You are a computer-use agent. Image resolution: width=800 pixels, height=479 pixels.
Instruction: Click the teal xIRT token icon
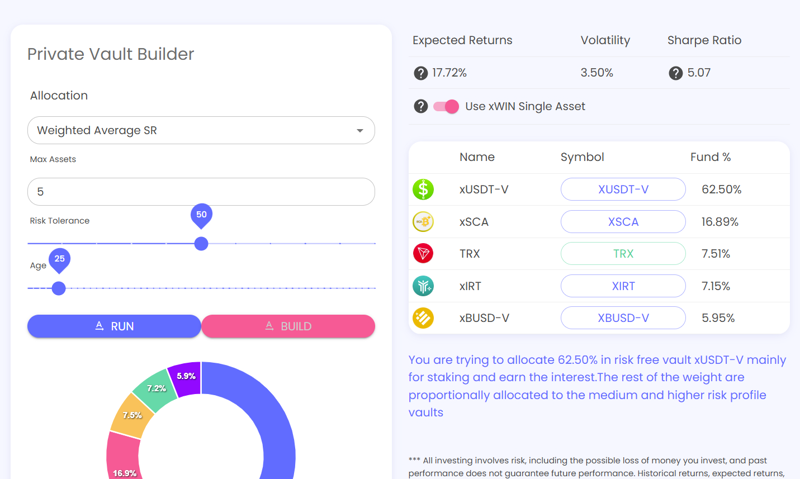[x=423, y=286]
